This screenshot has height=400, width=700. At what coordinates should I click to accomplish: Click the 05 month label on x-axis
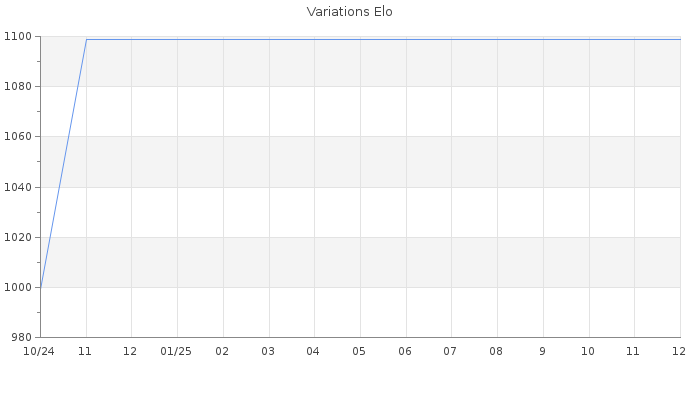[x=359, y=351]
